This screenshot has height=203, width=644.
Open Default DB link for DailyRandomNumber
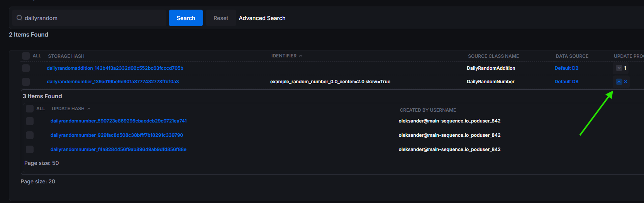click(566, 82)
